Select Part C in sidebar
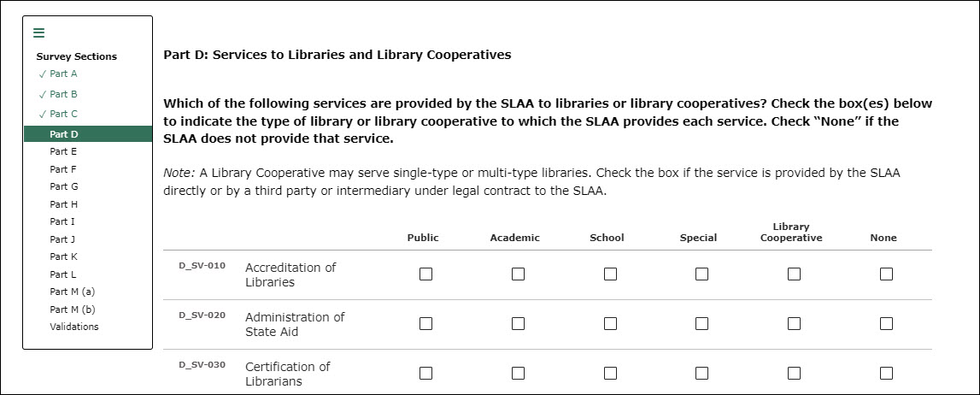980x395 pixels. (63, 114)
